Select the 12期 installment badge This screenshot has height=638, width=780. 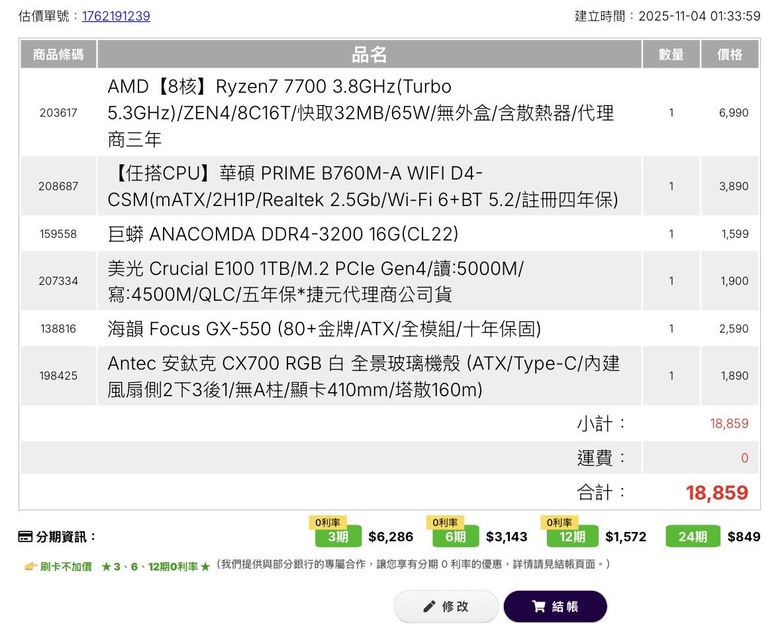pyautogui.click(x=572, y=537)
